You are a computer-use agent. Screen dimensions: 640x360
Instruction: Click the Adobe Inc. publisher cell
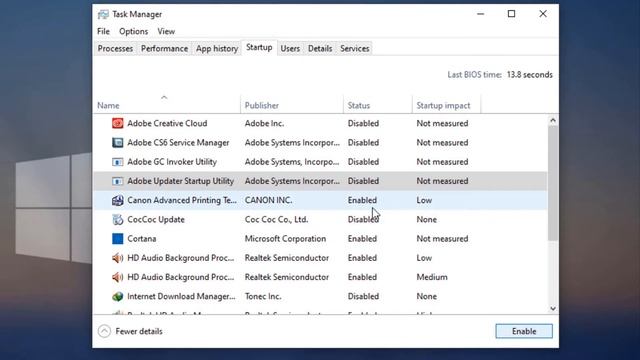(264, 123)
